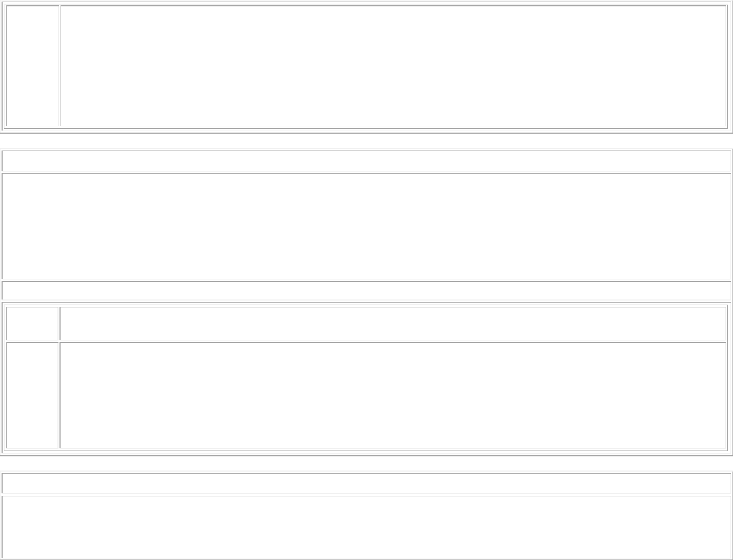The height and width of the screenshot is (560, 733).
Task: Click the vertical divider between the top table's two cells
Action: click(x=60, y=66)
